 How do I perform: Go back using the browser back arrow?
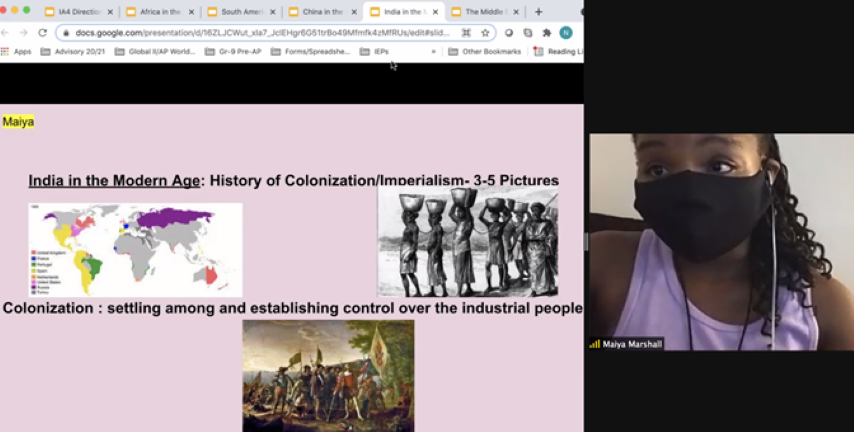pyautogui.click(x=6, y=32)
